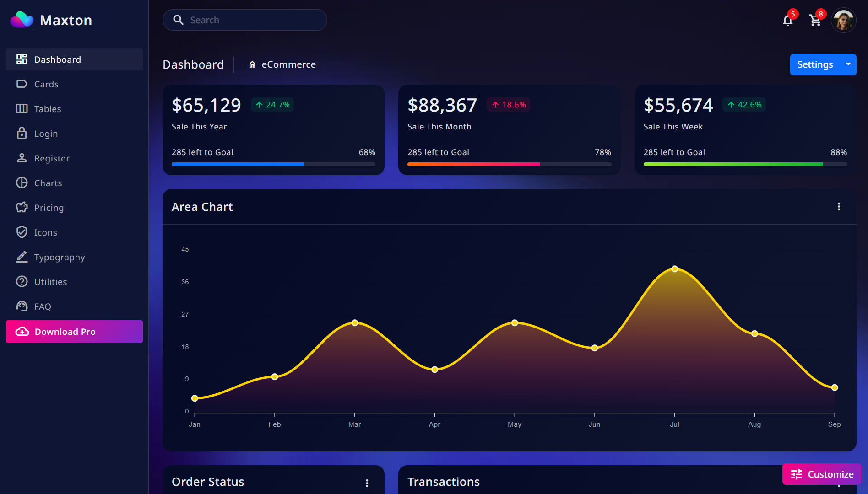Click the Maxton cloud logo
868x494 pixels.
tap(22, 20)
